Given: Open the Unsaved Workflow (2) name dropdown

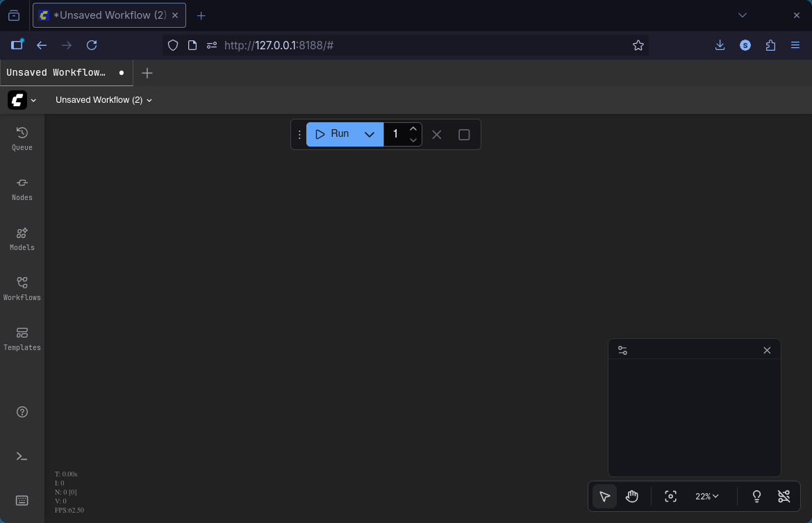Looking at the screenshot, I should coord(103,99).
